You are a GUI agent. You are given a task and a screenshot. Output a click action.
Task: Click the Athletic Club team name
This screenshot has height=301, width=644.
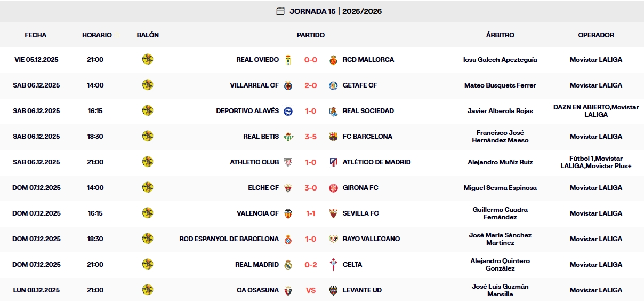pos(254,162)
